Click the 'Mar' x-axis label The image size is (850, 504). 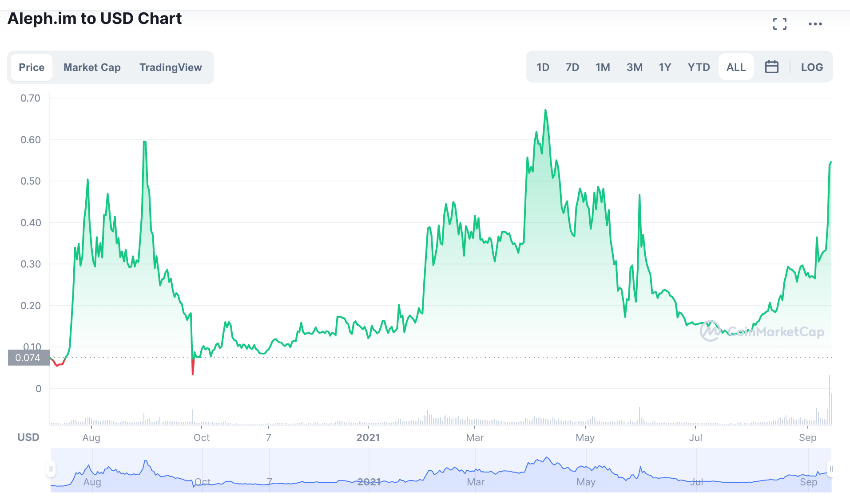[475, 438]
